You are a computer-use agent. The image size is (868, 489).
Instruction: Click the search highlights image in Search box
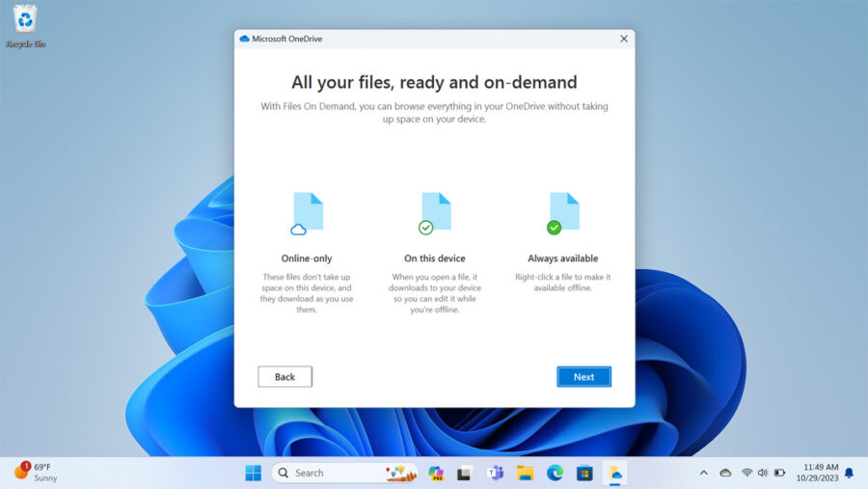pyautogui.click(x=401, y=473)
